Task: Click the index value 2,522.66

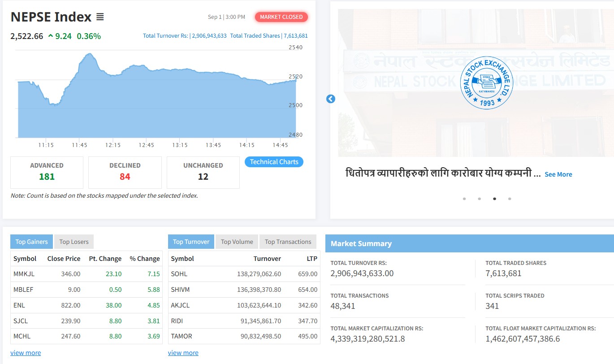Action: [27, 36]
